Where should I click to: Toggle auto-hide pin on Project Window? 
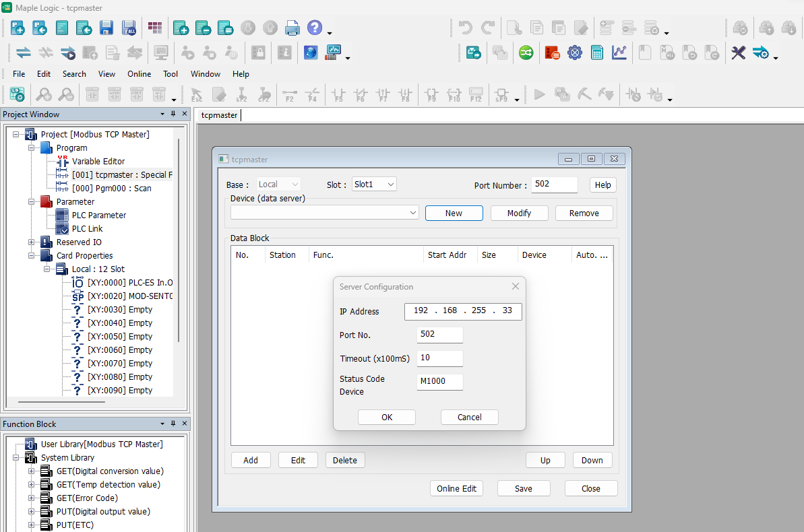(x=173, y=114)
